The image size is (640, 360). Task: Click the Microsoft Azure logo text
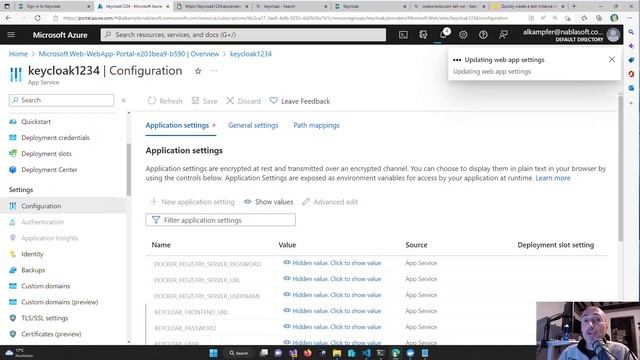click(60, 35)
